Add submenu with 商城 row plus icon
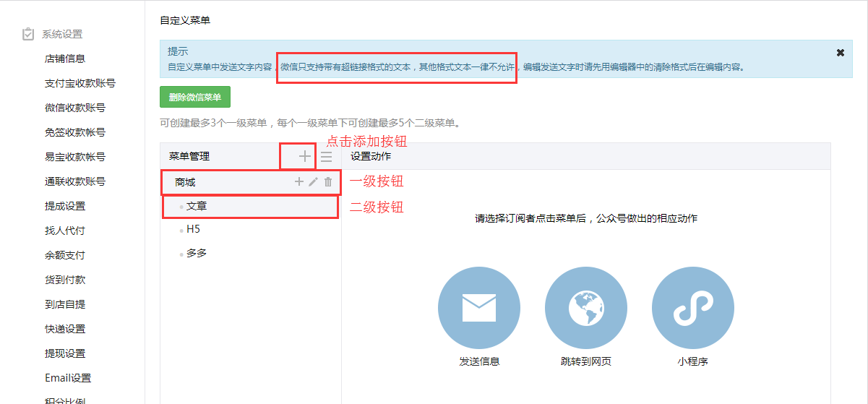Viewport: 868px width, 404px height. pyautogui.click(x=298, y=182)
